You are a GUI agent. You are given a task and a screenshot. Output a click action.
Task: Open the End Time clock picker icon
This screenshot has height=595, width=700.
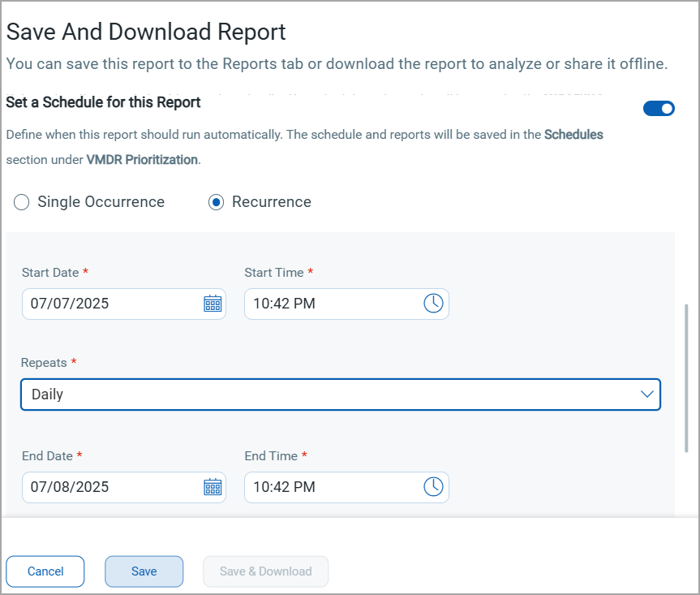433,487
